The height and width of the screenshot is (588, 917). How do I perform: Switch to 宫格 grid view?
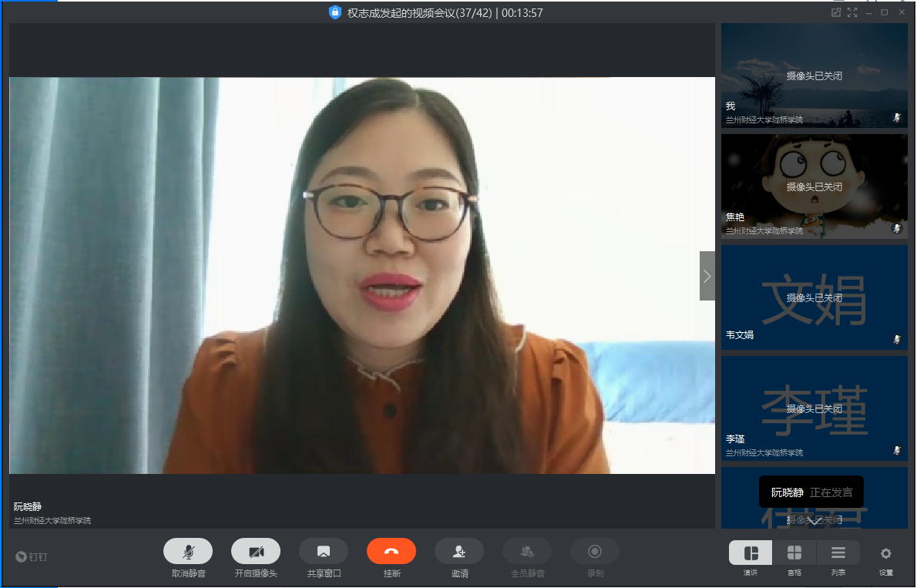click(x=794, y=553)
